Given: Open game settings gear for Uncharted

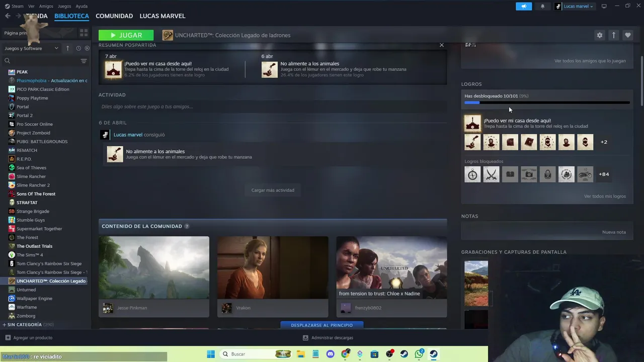Looking at the screenshot, I should (x=599, y=35).
